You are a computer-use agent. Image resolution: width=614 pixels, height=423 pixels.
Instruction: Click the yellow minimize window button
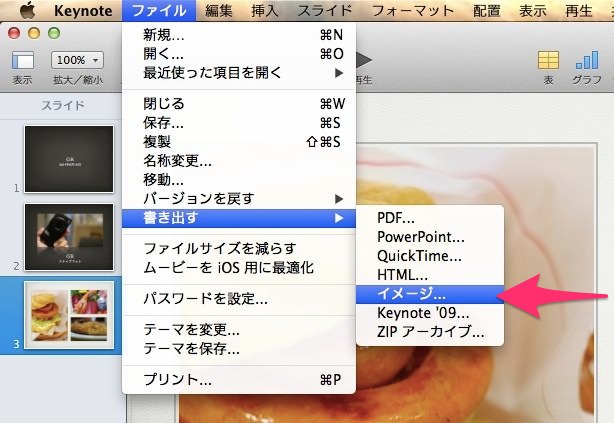[x=34, y=33]
